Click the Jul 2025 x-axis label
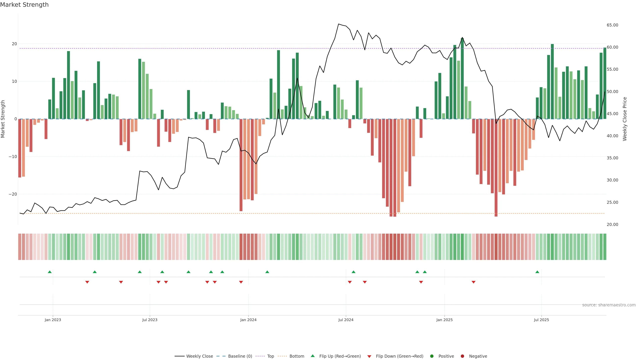The width and height of the screenshot is (644, 362). (x=541, y=320)
